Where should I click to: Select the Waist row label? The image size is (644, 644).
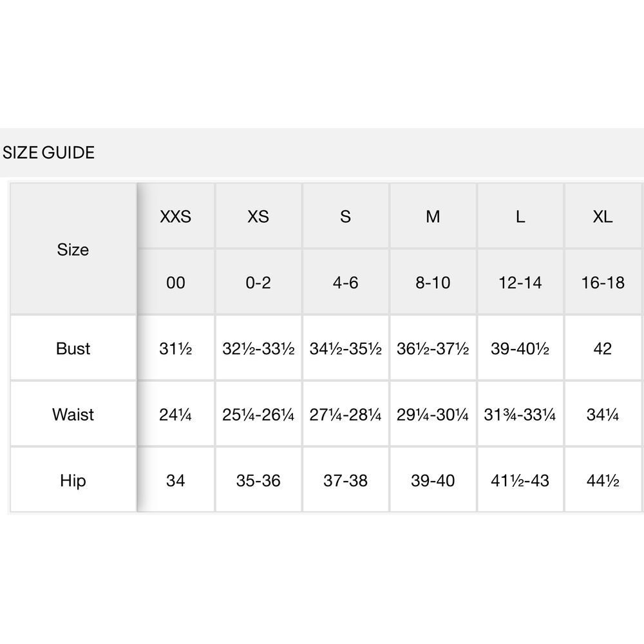73,414
